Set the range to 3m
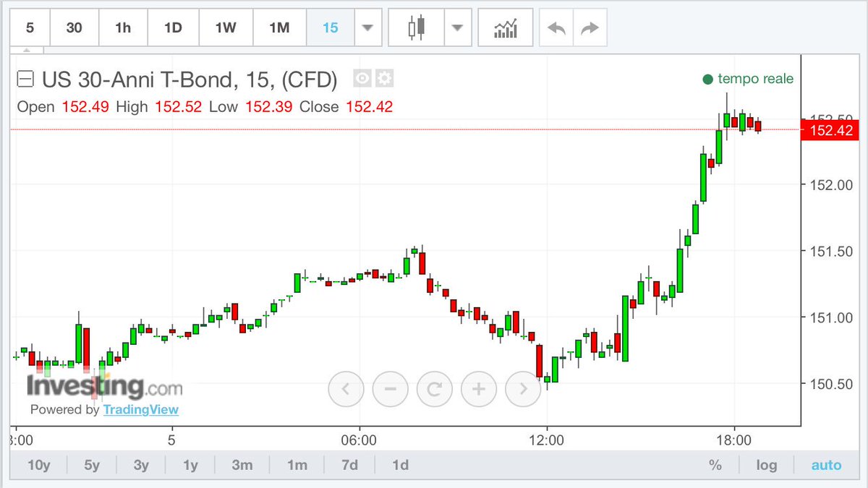 pyautogui.click(x=242, y=465)
